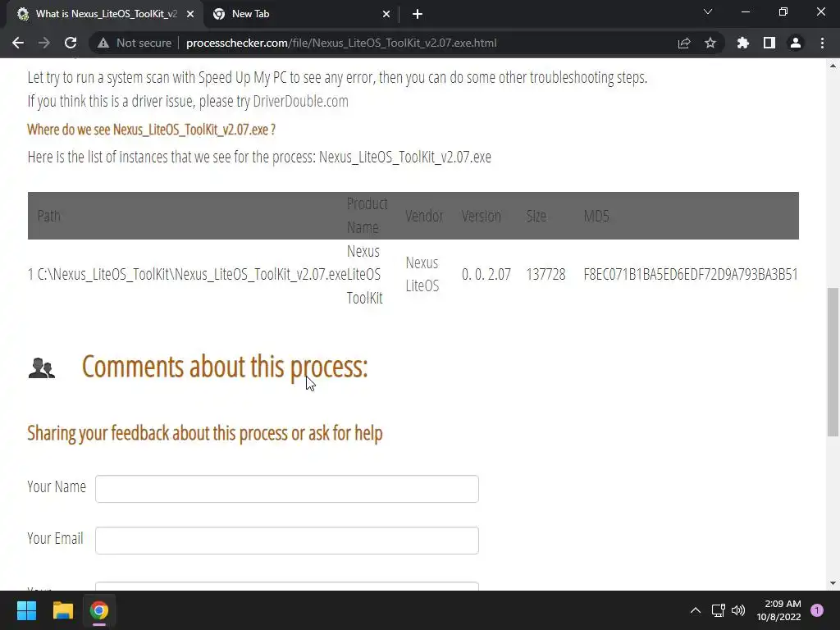Open a new browser tab
840x630 pixels.
(418, 14)
